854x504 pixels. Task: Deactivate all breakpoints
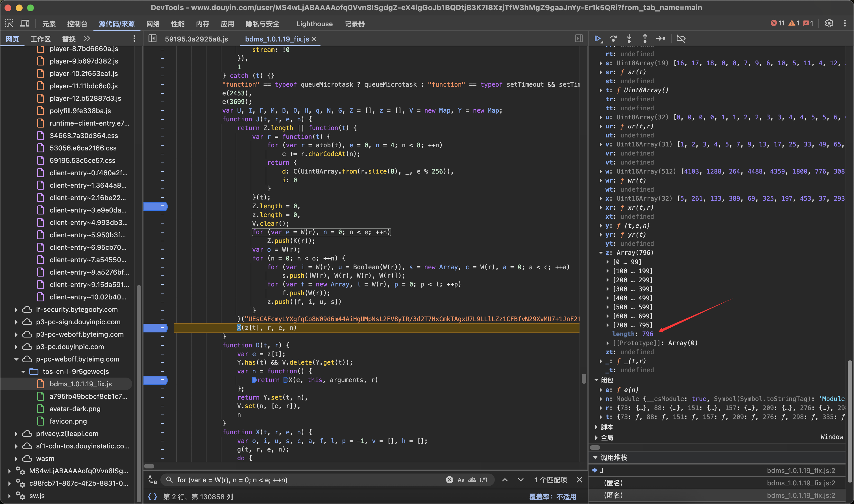click(681, 38)
